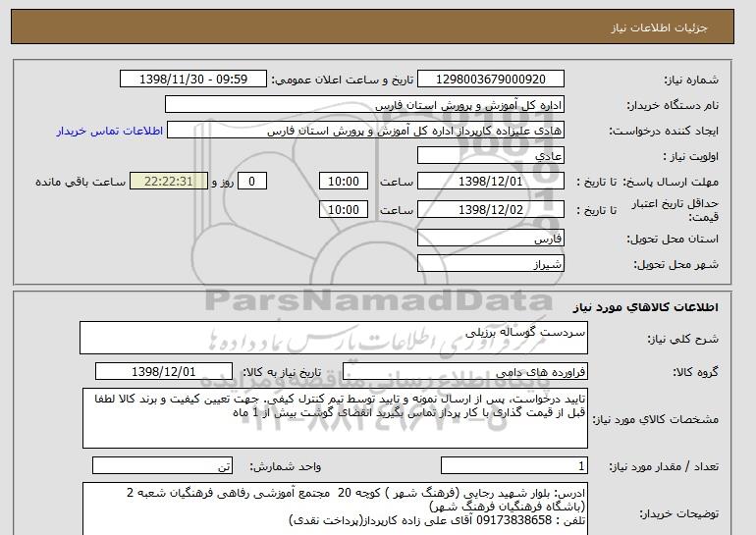Click the response deadline time 10:00 beside 1398/12/01
Image resolution: width=756 pixels, height=535 pixels.
[x=344, y=182]
